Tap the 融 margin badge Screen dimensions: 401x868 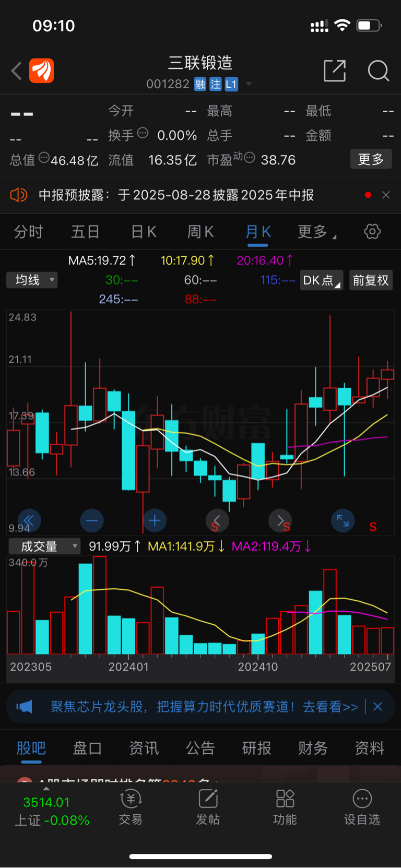[x=200, y=84]
